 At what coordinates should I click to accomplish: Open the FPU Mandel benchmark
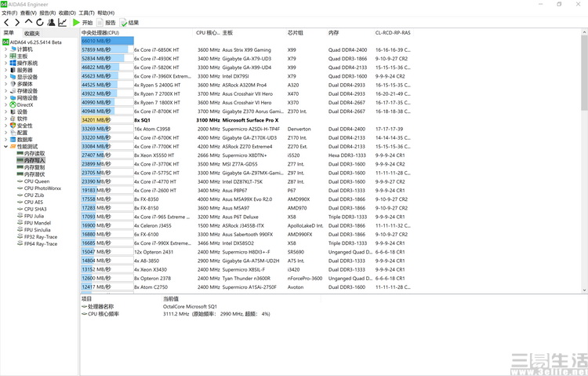click(34, 223)
